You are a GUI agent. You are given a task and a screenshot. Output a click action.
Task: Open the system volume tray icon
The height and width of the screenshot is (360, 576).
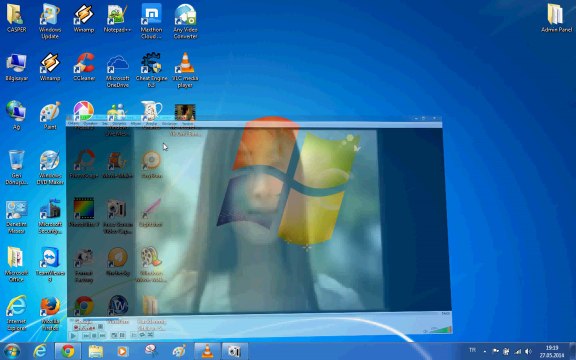point(529,352)
